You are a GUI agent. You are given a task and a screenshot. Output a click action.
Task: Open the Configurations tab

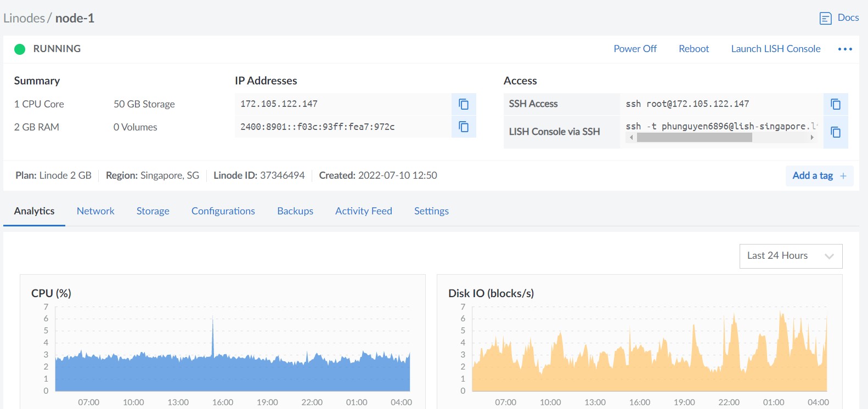pyautogui.click(x=223, y=211)
